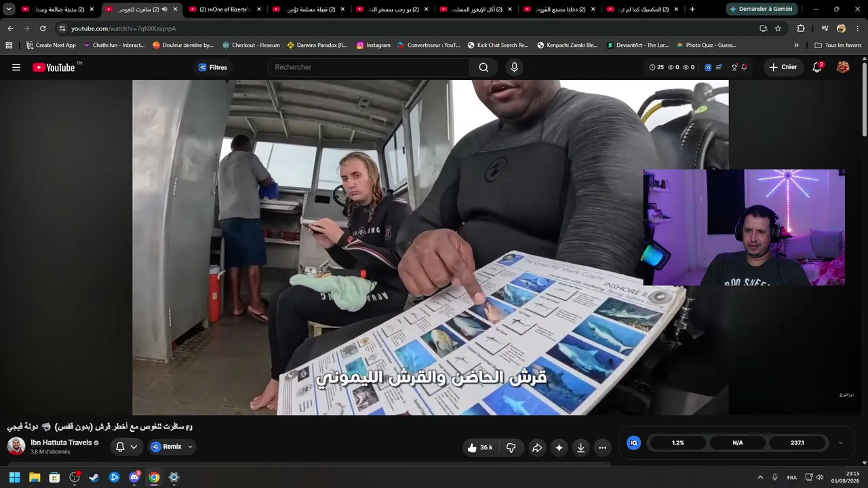The image size is (868, 488).
Task: Click the youtube.com address bar
Action: pyautogui.click(x=407, y=28)
